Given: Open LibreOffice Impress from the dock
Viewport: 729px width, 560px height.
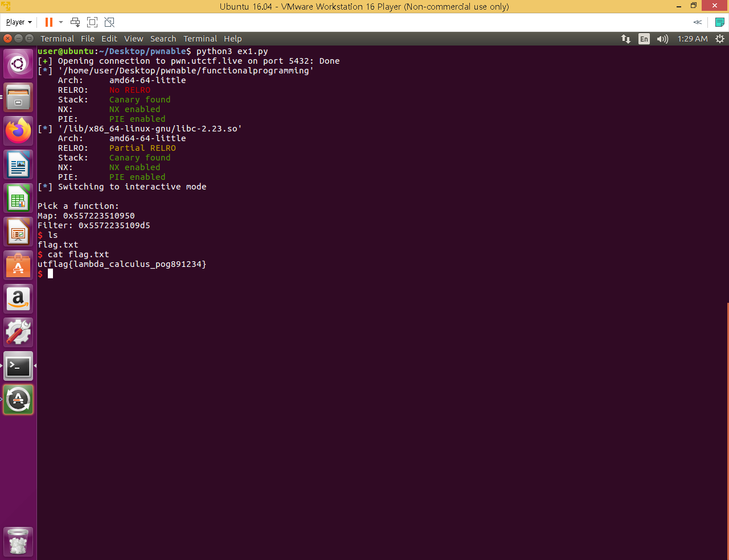Looking at the screenshot, I should [18, 232].
